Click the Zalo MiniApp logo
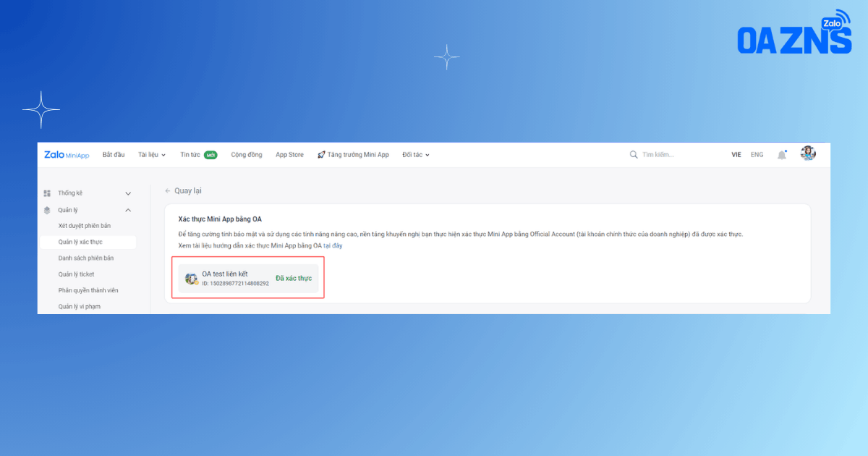The height and width of the screenshot is (456, 868). 67,155
